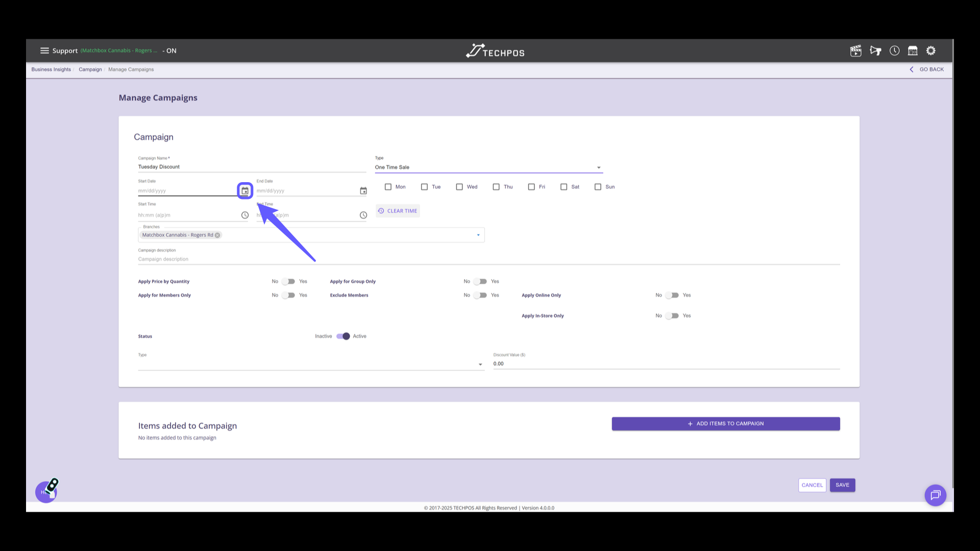Open the chat bubble widget
Screen dimensions: 980x551
point(935,495)
